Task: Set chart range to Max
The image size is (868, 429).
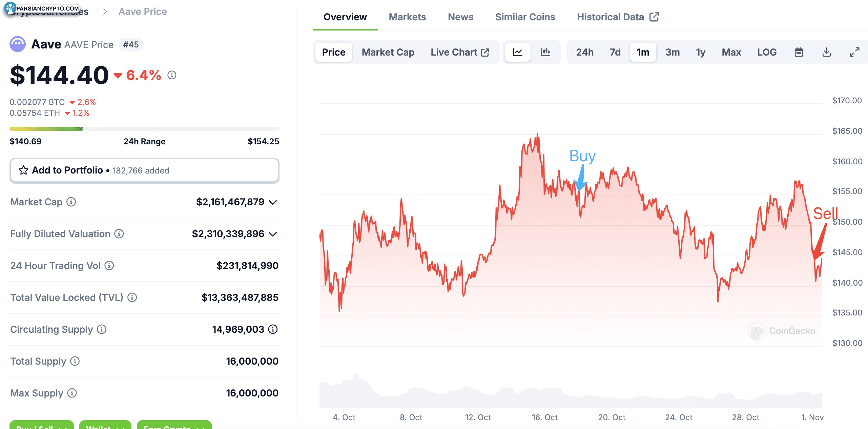Action: point(731,52)
